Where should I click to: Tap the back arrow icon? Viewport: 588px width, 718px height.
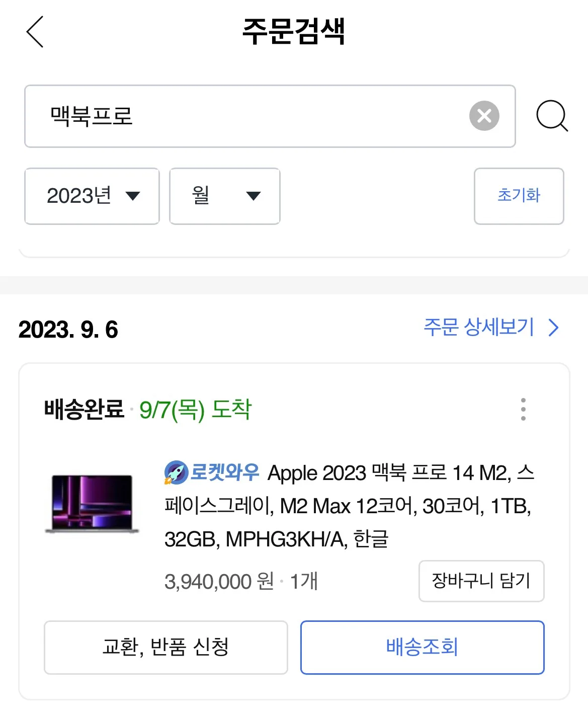[35, 32]
